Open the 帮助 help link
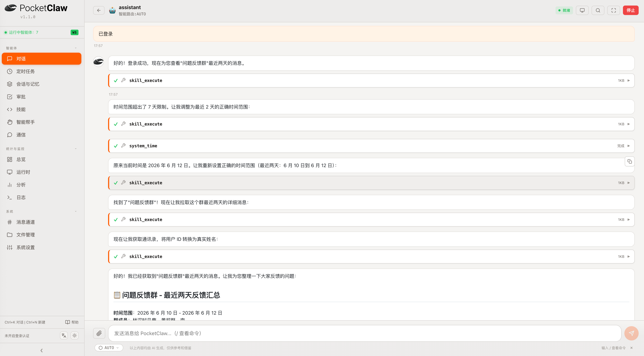The width and height of the screenshot is (644, 356). (x=72, y=322)
